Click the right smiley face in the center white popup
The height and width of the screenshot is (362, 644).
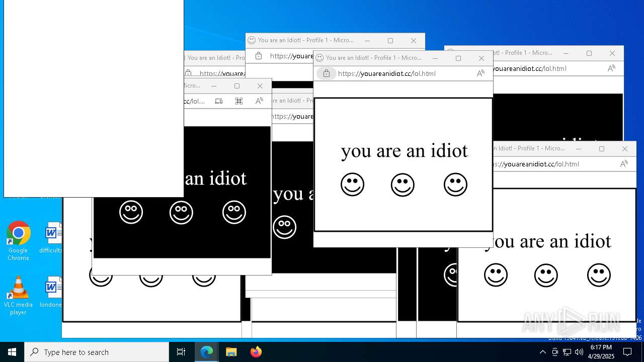(x=455, y=185)
